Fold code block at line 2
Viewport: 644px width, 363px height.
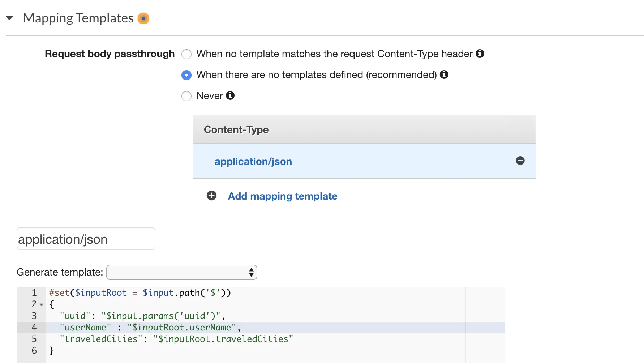[42, 305]
